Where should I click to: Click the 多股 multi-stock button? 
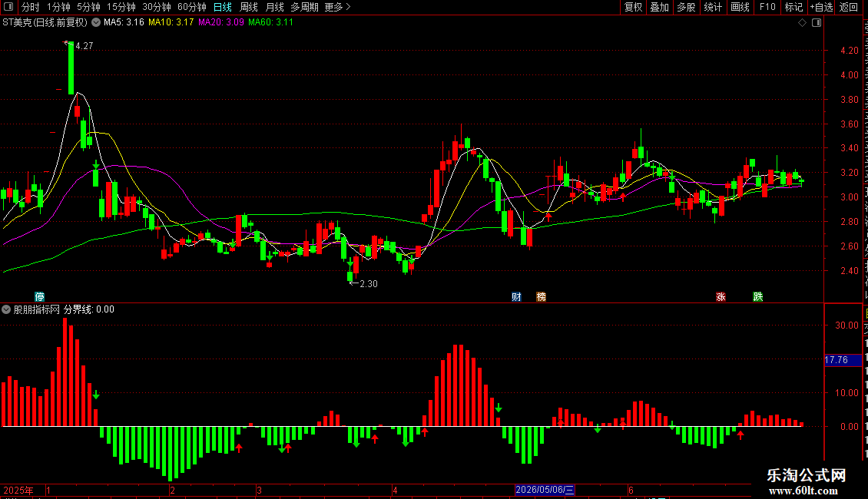click(x=687, y=7)
